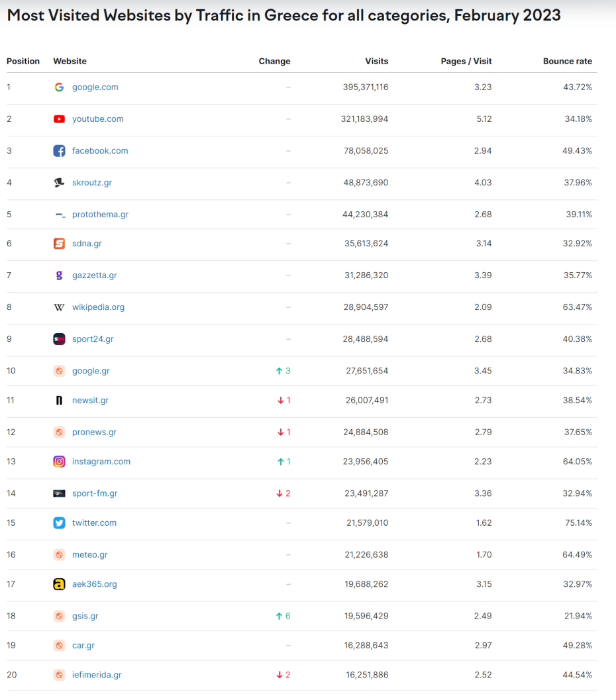
Task: Click the bounce rate 21.94%
Action: click(x=578, y=616)
